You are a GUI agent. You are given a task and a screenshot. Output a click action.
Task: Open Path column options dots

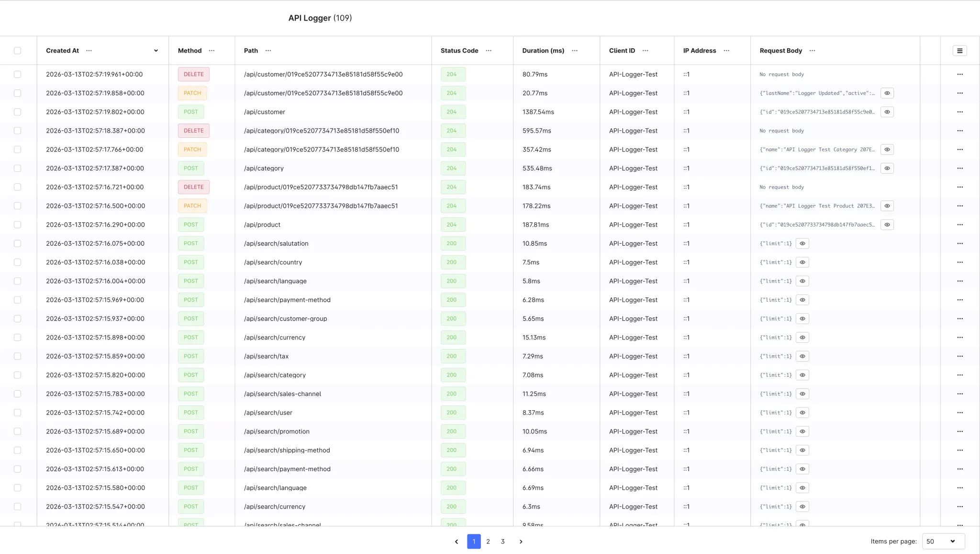point(268,51)
